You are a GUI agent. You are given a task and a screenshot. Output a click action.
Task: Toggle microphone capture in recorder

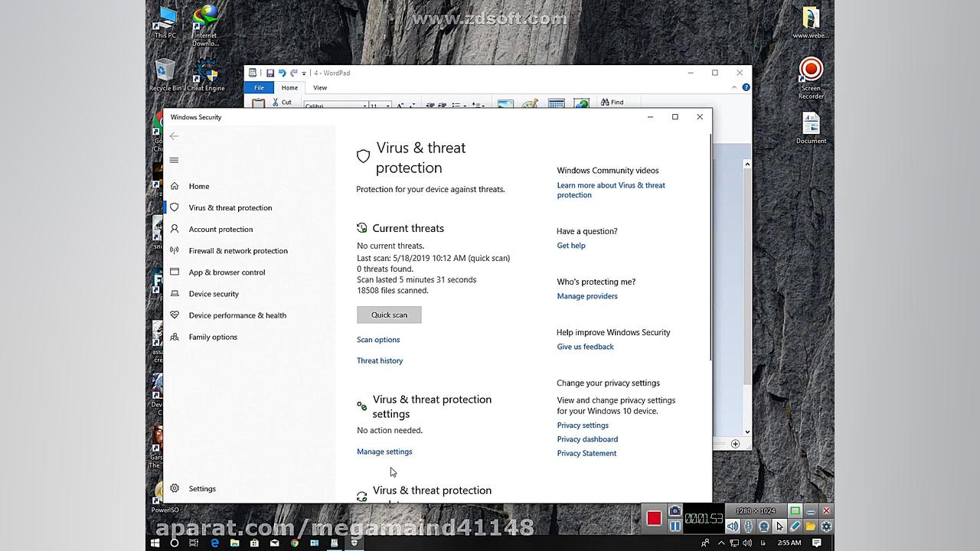pos(748,527)
